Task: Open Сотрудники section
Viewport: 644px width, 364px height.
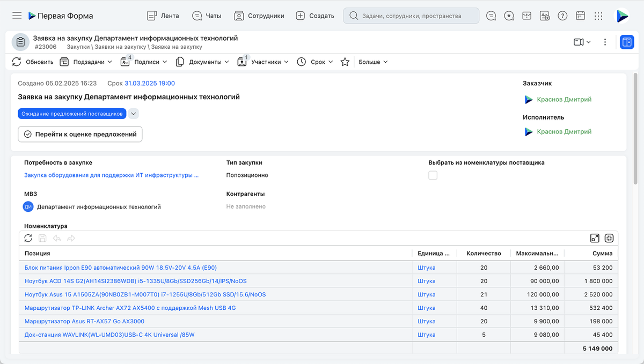Action: tap(259, 16)
